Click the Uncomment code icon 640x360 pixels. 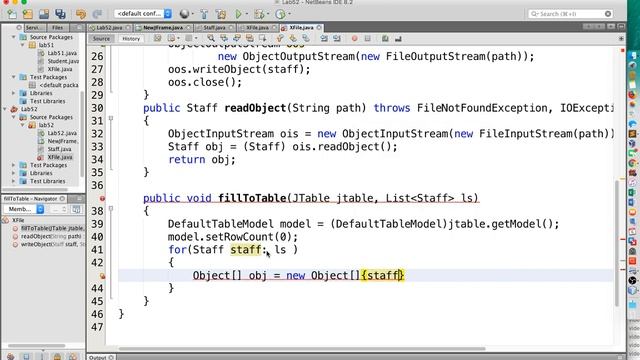(x=398, y=39)
